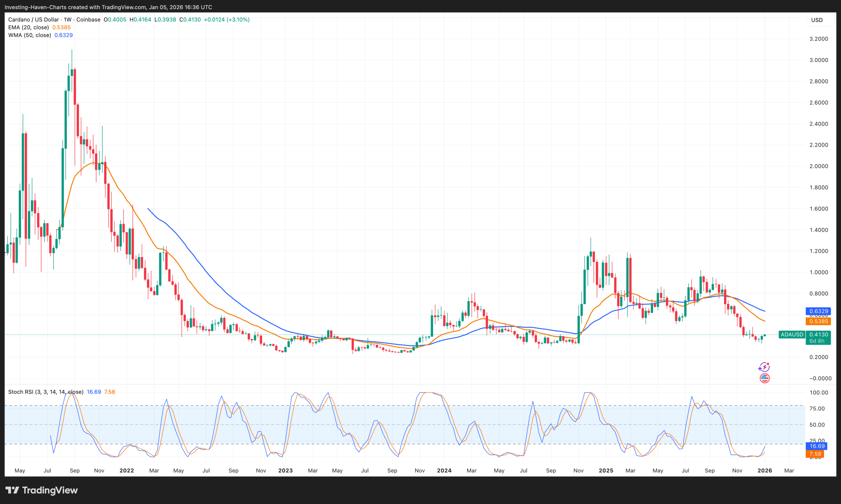The height and width of the screenshot is (504, 841).
Task: Click the purple AI lightning icon on the chart
Action: pyautogui.click(x=765, y=367)
